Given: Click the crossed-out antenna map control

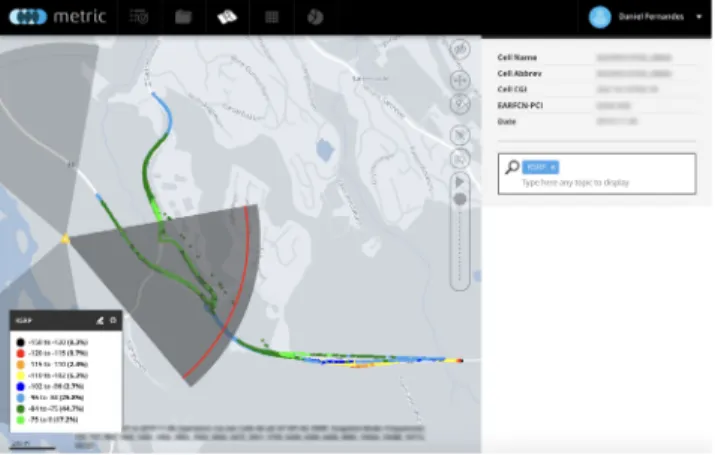Looking at the screenshot, I should [460, 135].
